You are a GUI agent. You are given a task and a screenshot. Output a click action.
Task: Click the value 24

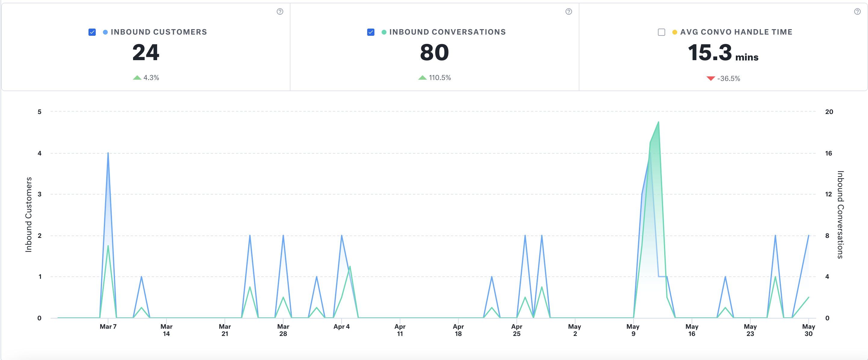146,53
